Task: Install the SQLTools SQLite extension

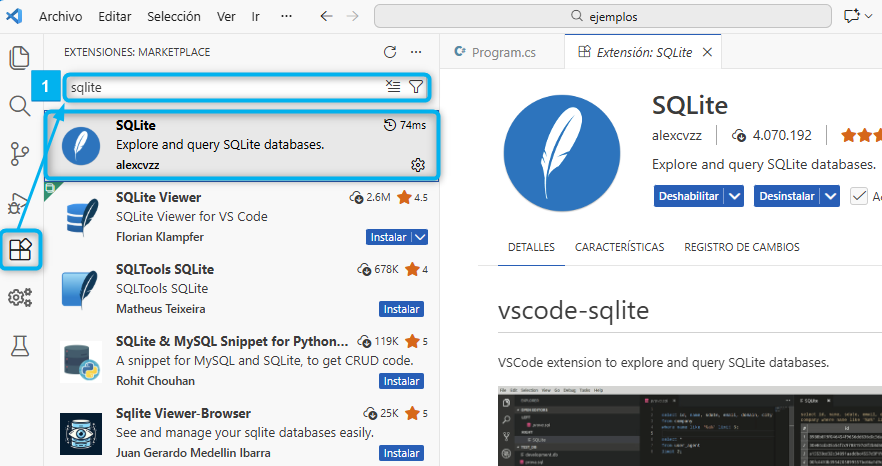Action: [401, 309]
